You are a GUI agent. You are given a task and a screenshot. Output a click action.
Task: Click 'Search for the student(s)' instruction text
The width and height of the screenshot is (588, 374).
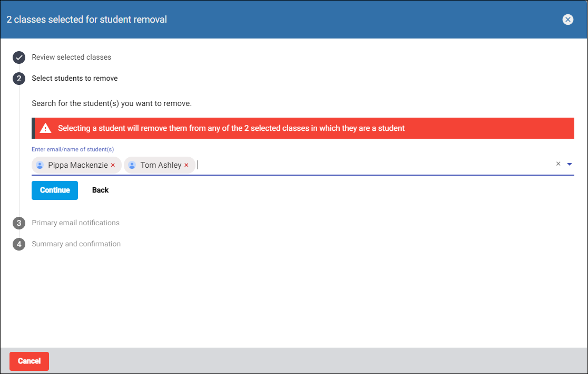point(111,103)
